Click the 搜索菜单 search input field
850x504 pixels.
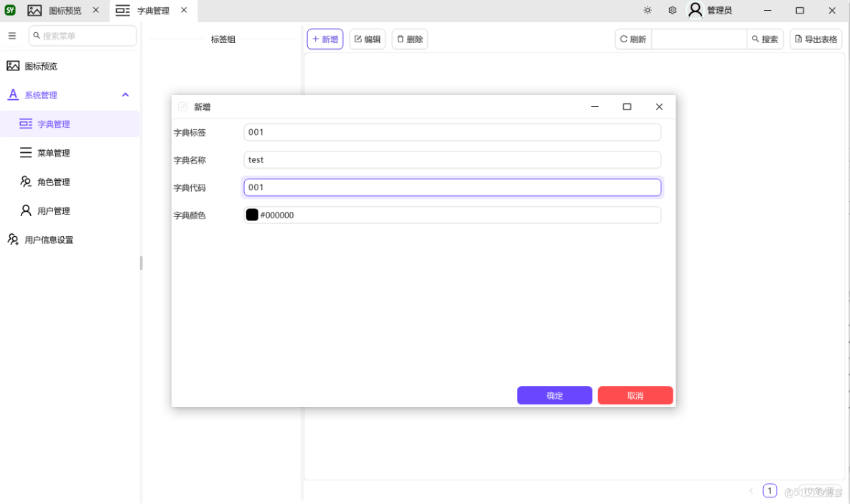[83, 35]
